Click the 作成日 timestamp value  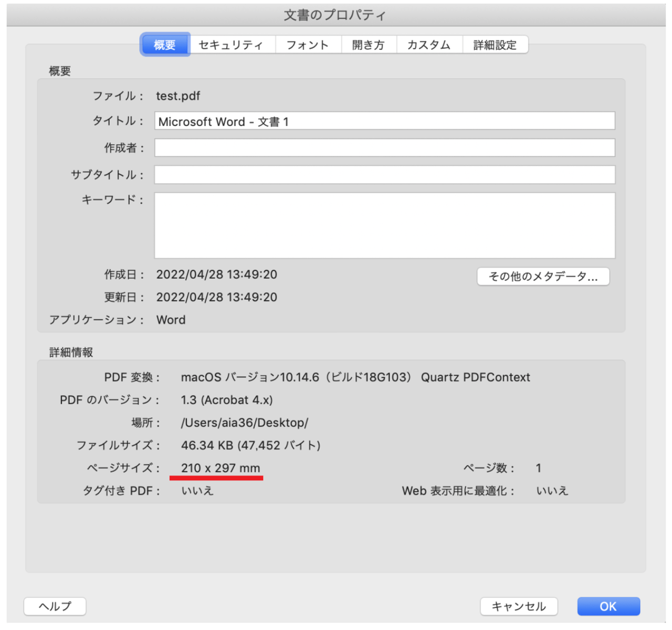pyautogui.click(x=216, y=275)
